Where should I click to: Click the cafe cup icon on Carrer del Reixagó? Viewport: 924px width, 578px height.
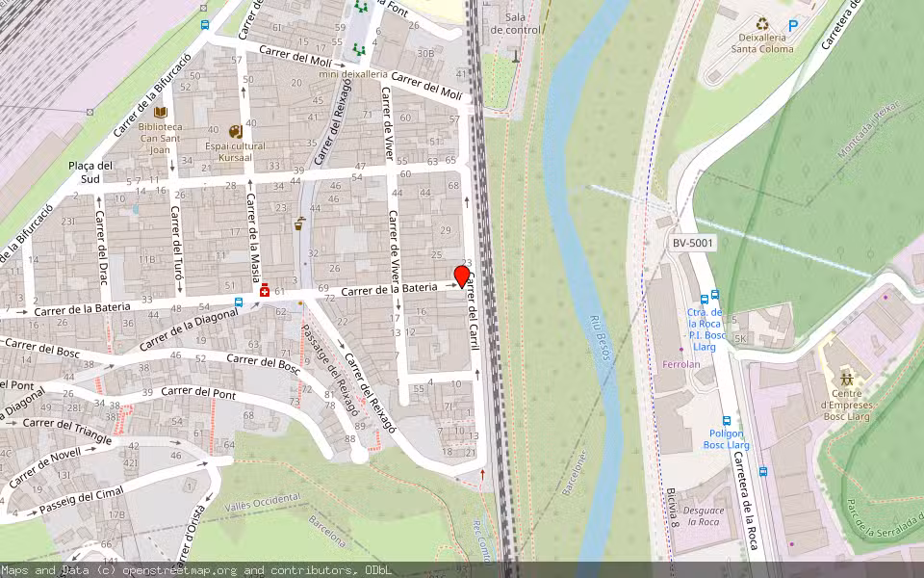point(300,224)
